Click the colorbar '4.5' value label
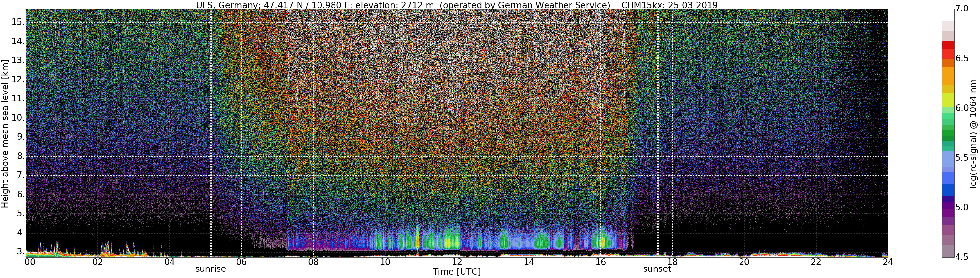980x278 pixels. pyautogui.click(x=962, y=257)
